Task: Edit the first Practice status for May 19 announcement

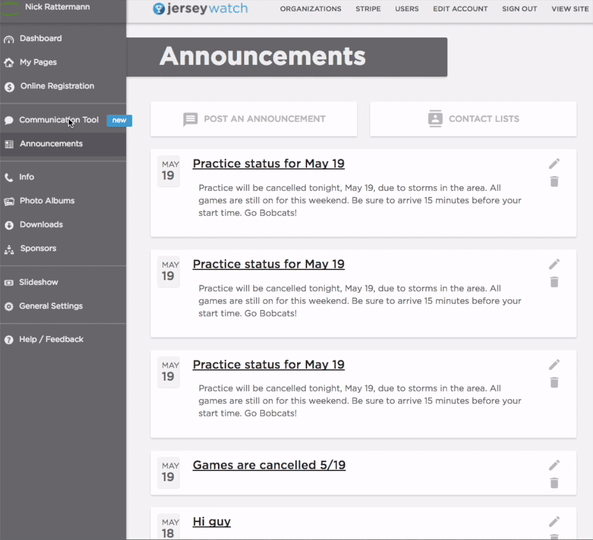Action: [554, 164]
